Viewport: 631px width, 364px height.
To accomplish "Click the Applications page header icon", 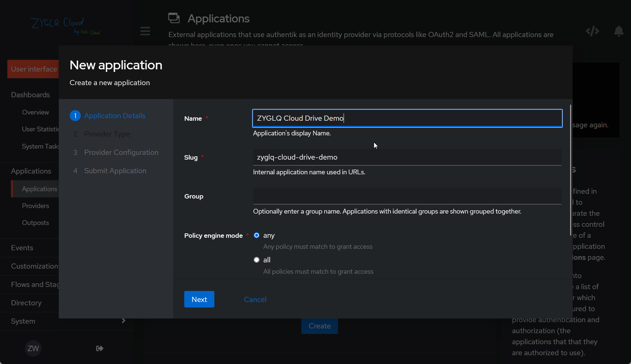I will tap(174, 18).
